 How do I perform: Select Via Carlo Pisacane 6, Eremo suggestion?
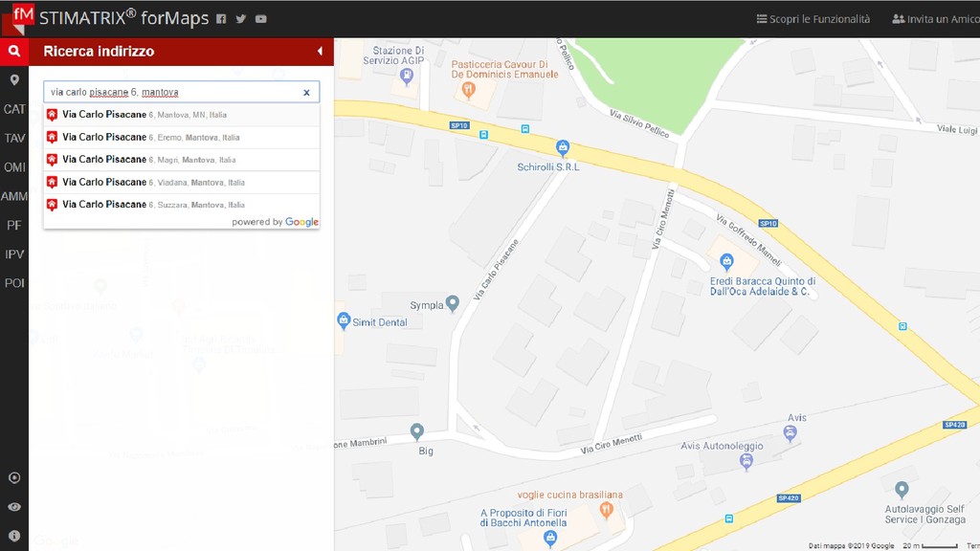click(x=181, y=137)
